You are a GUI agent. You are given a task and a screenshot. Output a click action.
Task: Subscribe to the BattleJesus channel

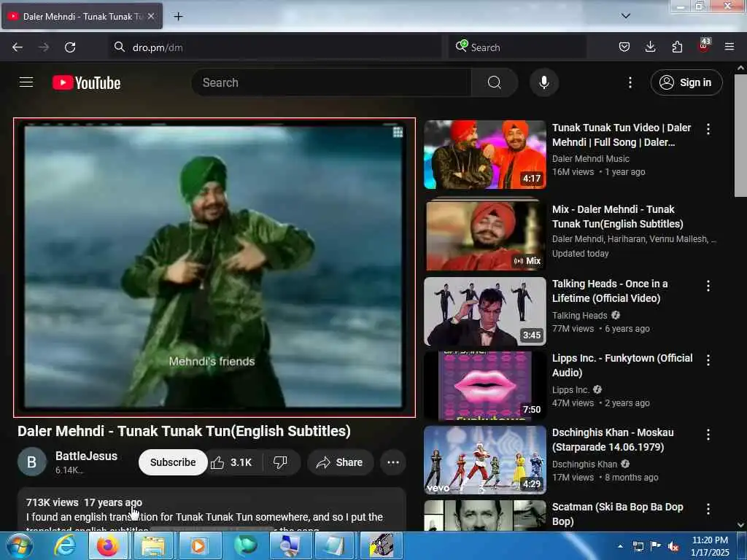pos(173,462)
